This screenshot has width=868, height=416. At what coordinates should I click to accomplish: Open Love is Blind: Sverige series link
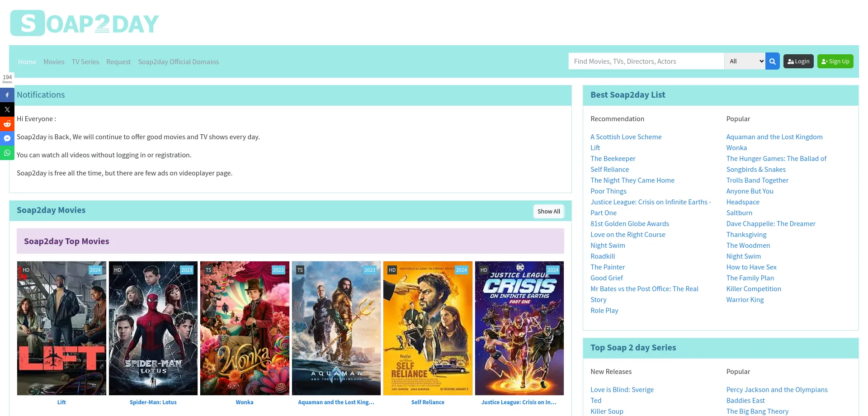[x=622, y=390]
